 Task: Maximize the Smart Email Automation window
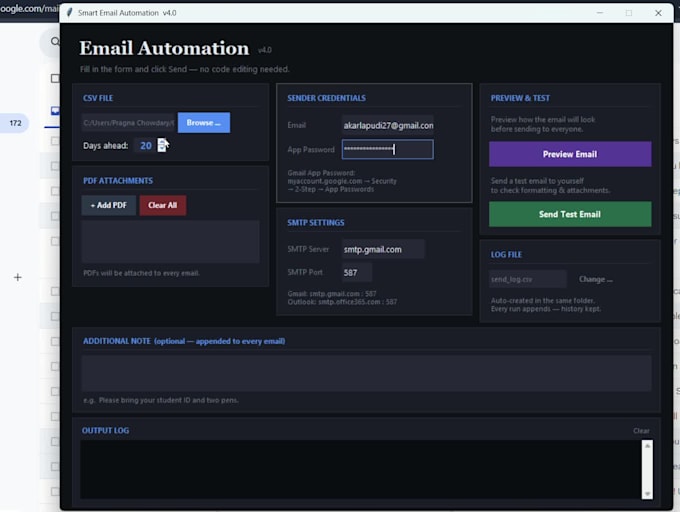[x=629, y=13]
